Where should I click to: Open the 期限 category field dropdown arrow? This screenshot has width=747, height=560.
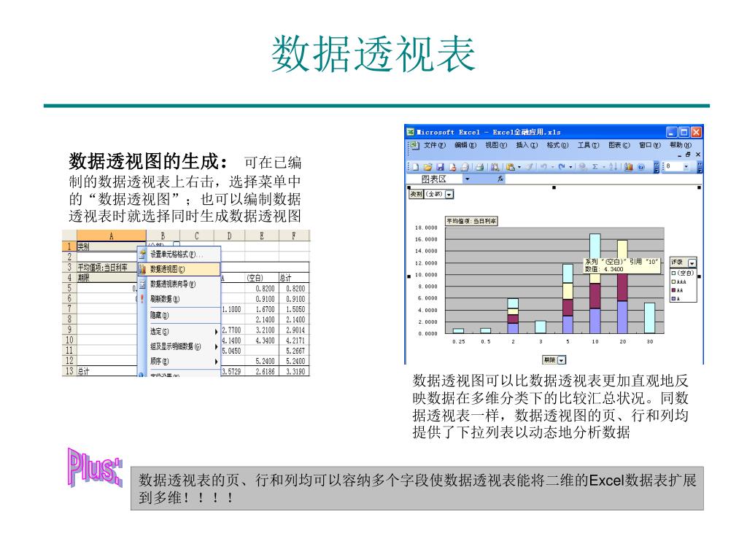[561, 360]
